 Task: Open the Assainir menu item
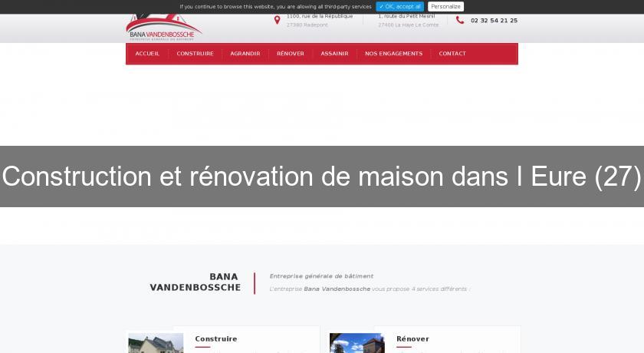point(334,54)
